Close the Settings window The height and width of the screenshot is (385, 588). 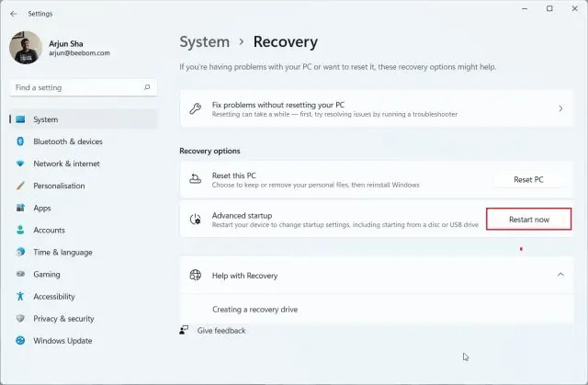574,8
